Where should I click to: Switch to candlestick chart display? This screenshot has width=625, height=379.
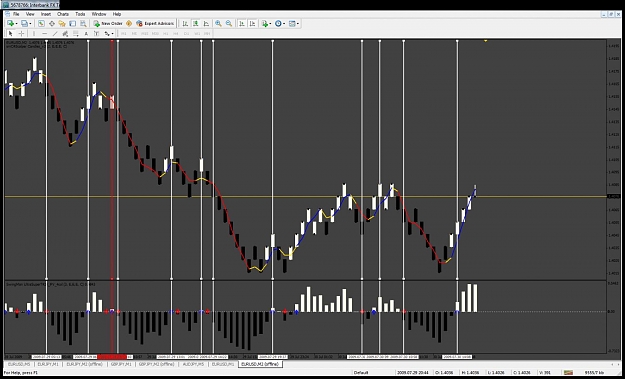tap(196, 24)
